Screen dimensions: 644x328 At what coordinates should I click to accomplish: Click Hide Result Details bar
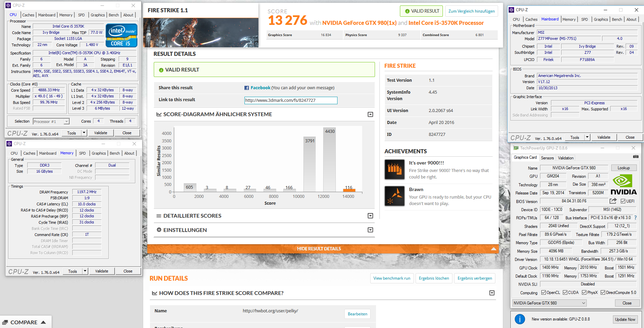point(323,249)
